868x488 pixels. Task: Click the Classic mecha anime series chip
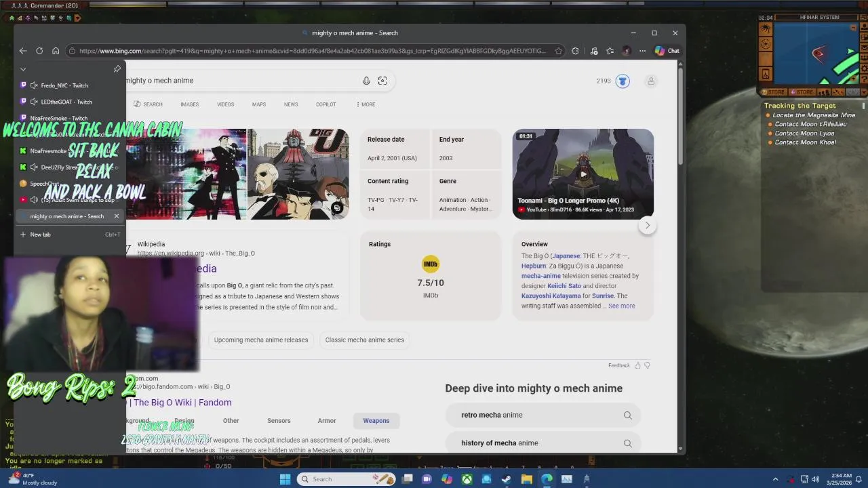coord(364,340)
